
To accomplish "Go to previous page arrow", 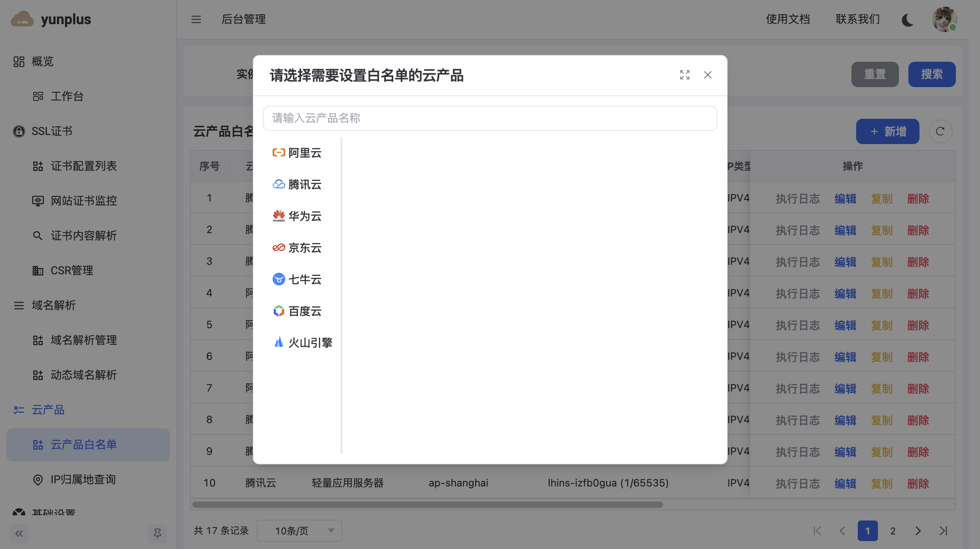I will point(842,531).
